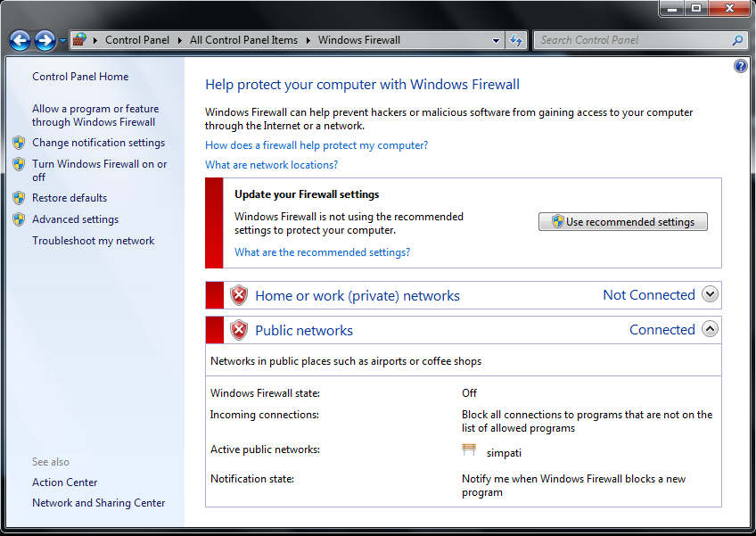Click shield icon beside Restore defaults
The height and width of the screenshot is (536, 756).
(x=19, y=198)
